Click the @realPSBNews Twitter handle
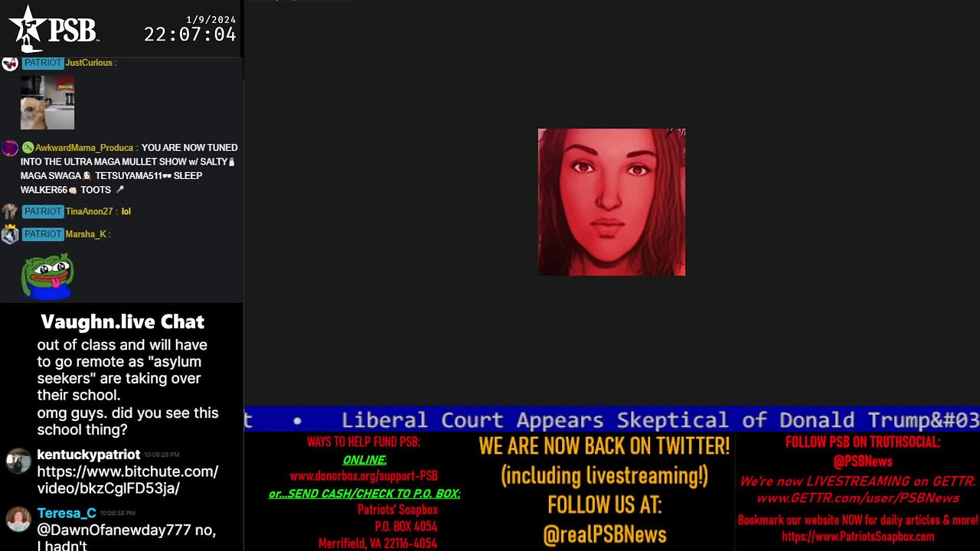 click(x=605, y=534)
